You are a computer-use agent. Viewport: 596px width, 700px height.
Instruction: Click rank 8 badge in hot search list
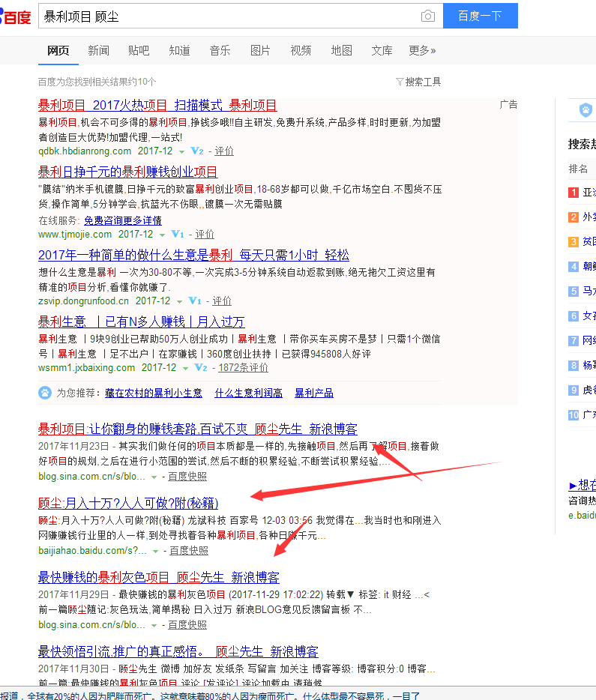click(x=574, y=366)
